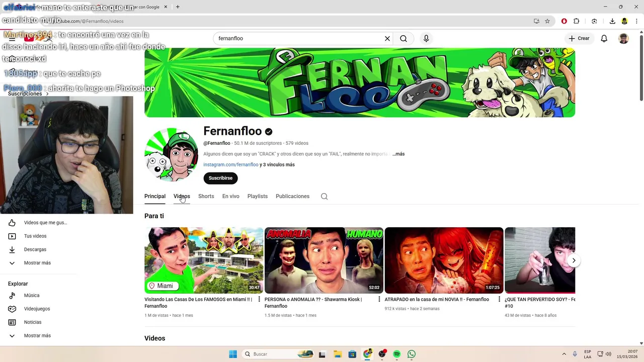644x362 pixels.
Task: Show hidden system tray icons chevron
Action: pyautogui.click(x=564, y=354)
